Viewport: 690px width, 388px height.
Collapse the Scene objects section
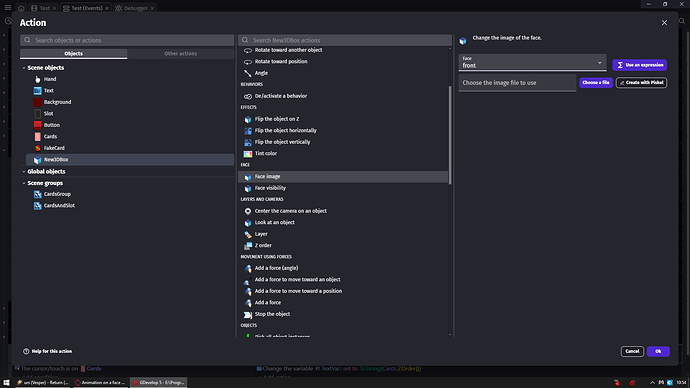(24, 68)
